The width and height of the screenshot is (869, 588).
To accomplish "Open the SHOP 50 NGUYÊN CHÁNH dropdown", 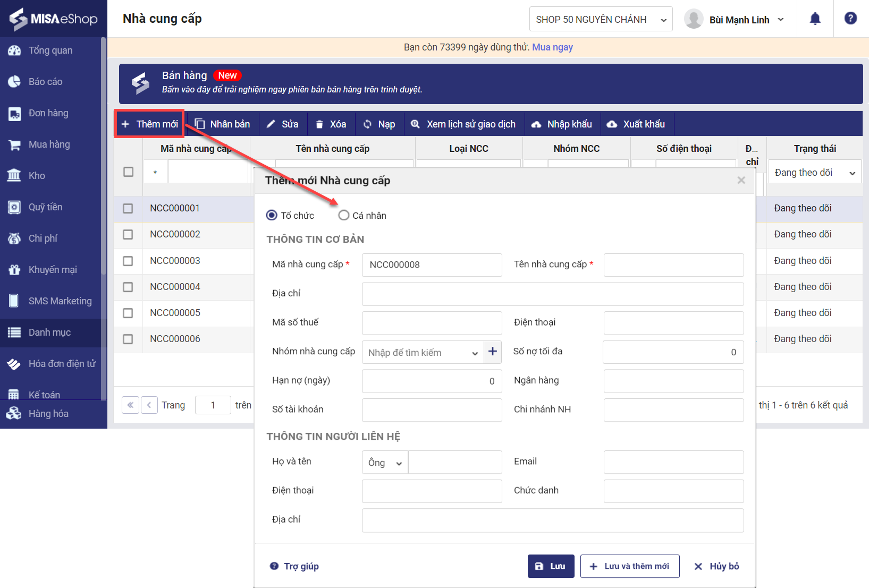I will tap(601, 20).
